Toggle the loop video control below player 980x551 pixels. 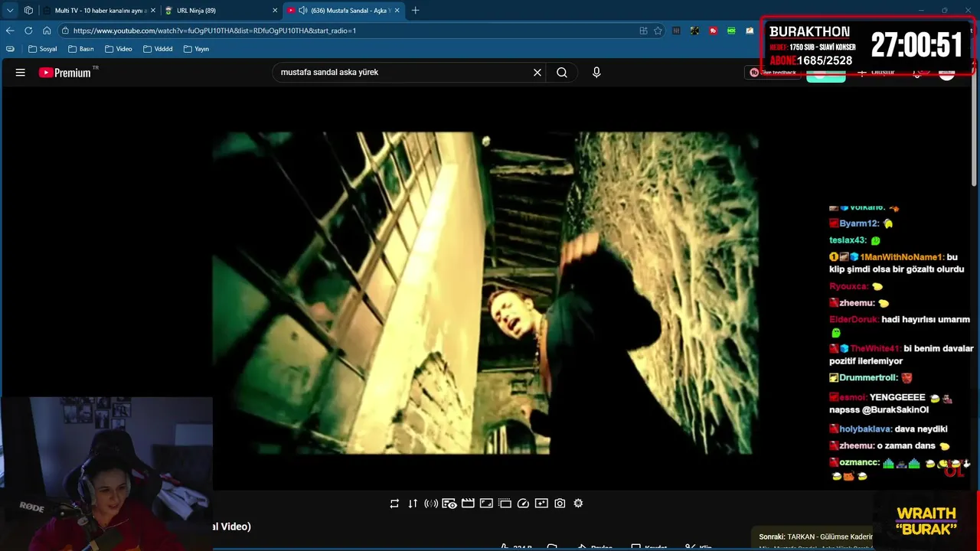[394, 504]
